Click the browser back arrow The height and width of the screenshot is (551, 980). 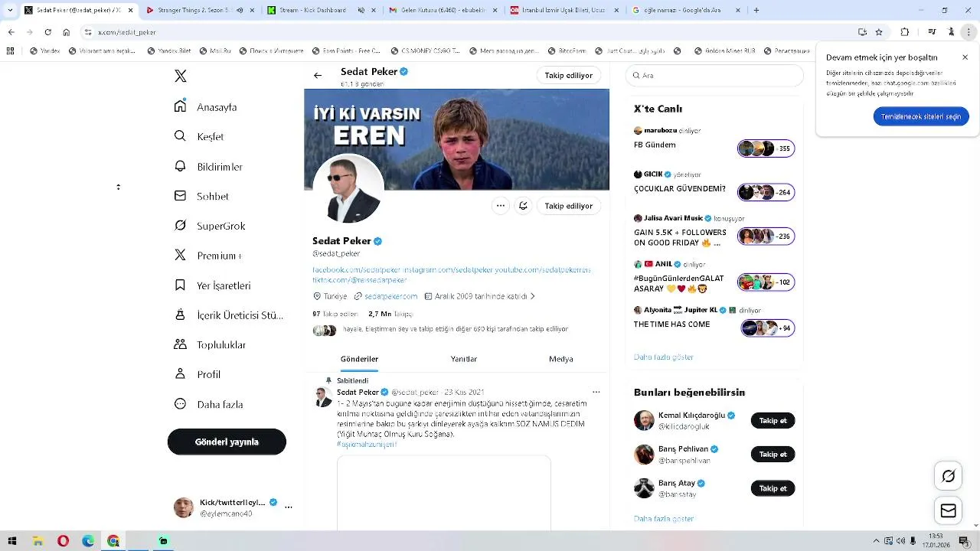(x=11, y=32)
